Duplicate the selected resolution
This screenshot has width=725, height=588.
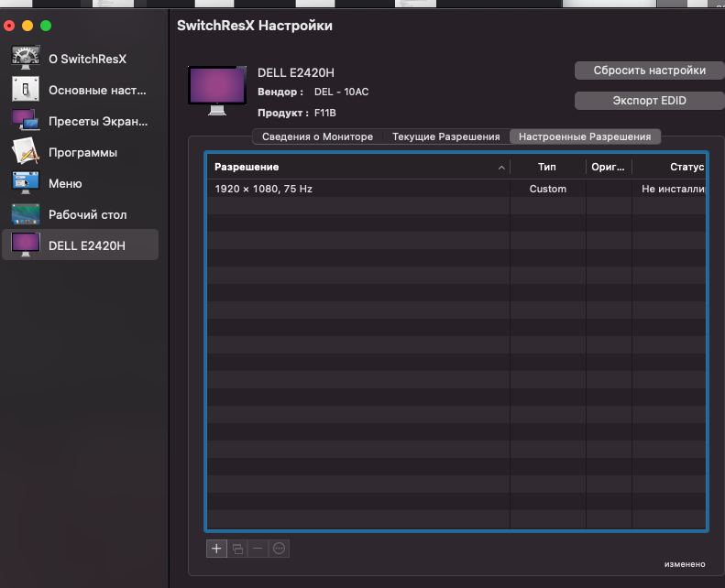[237, 549]
